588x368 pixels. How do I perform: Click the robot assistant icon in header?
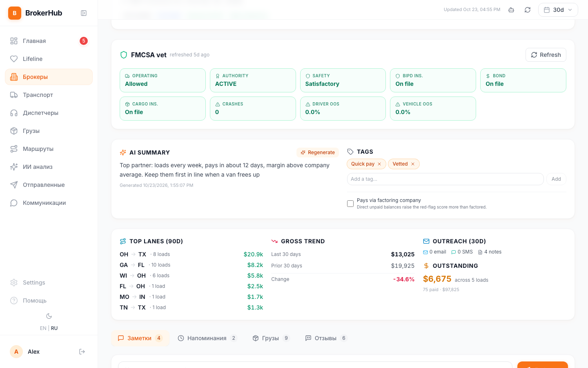pyautogui.click(x=511, y=10)
